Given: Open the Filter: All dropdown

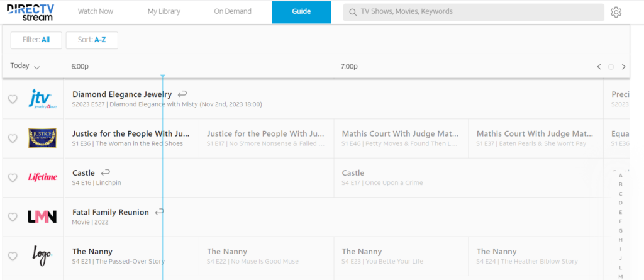Looking at the screenshot, I should point(36,40).
